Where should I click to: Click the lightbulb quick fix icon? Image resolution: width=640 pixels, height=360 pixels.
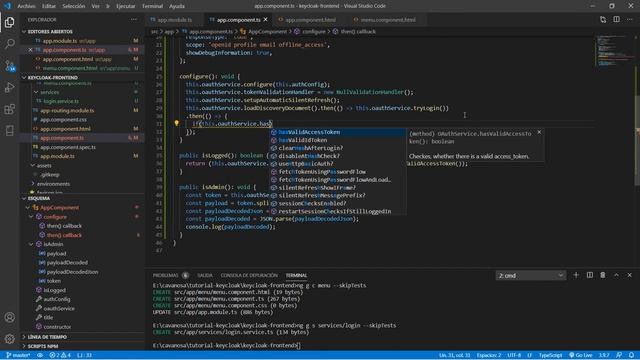pyautogui.click(x=176, y=123)
